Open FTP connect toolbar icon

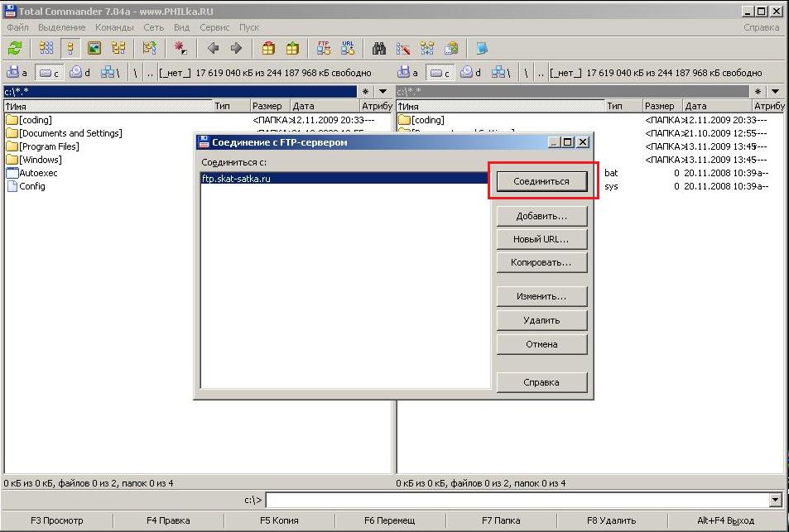(x=324, y=48)
